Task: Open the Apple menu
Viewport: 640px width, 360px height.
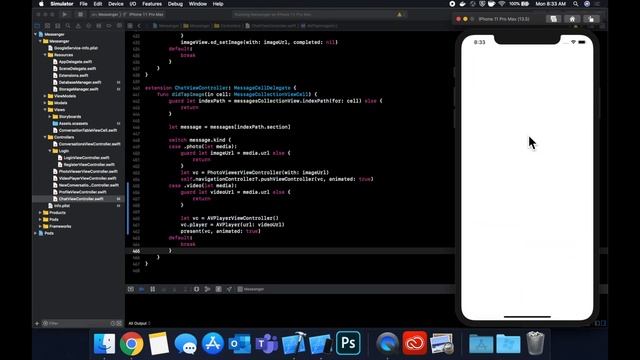Action: point(41,4)
